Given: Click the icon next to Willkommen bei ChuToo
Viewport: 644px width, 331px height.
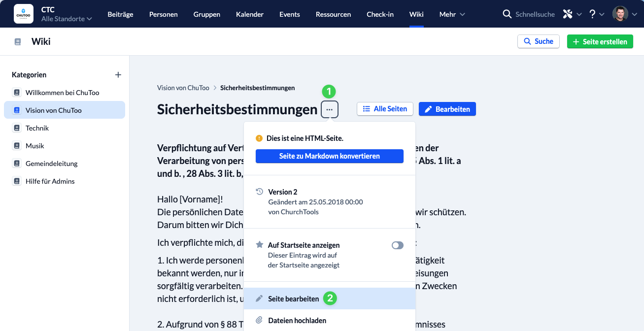Looking at the screenshot, I should coord(17,93).
